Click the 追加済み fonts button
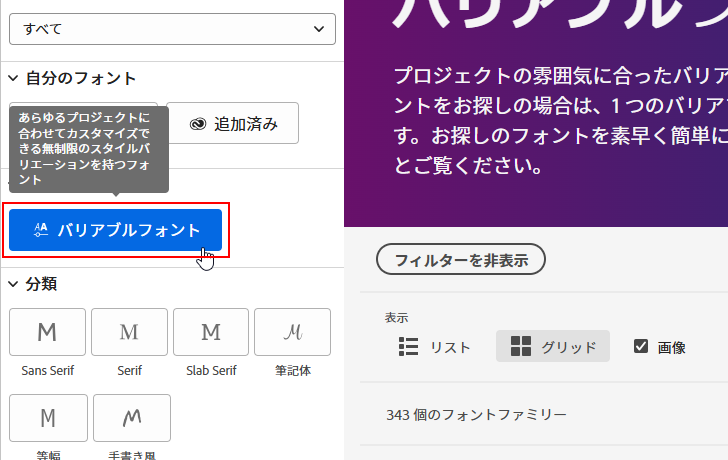The width and height of the screenshot is (728, 460). click(233, 123)
